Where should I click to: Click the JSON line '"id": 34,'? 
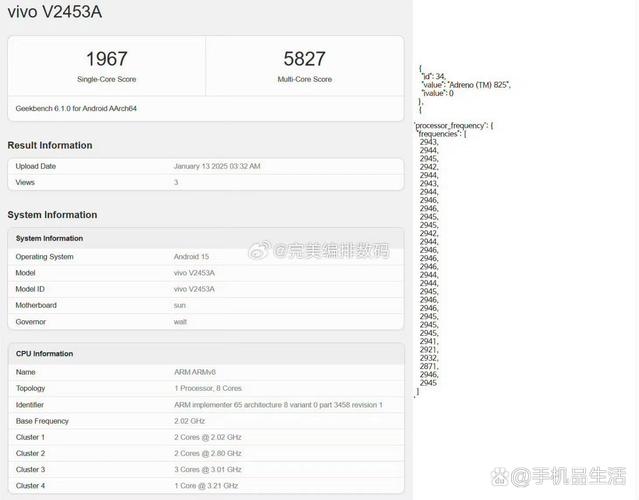point(434,76)
